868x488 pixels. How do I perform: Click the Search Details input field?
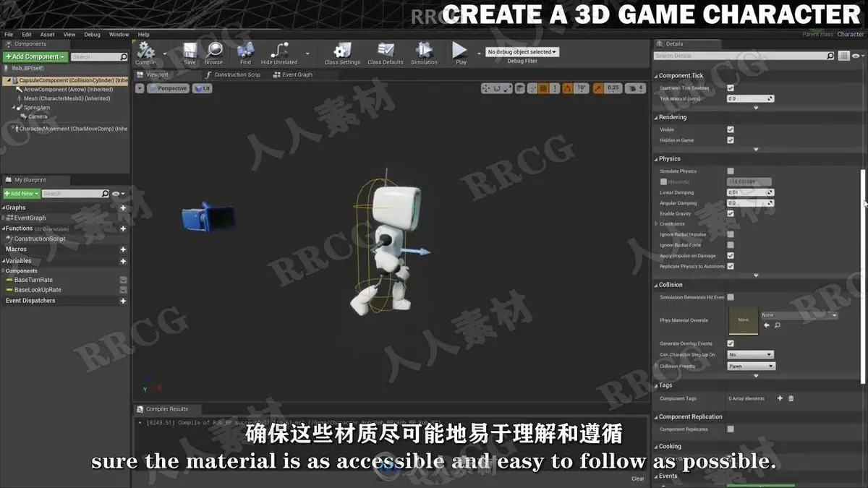click(x=739, y=56)
